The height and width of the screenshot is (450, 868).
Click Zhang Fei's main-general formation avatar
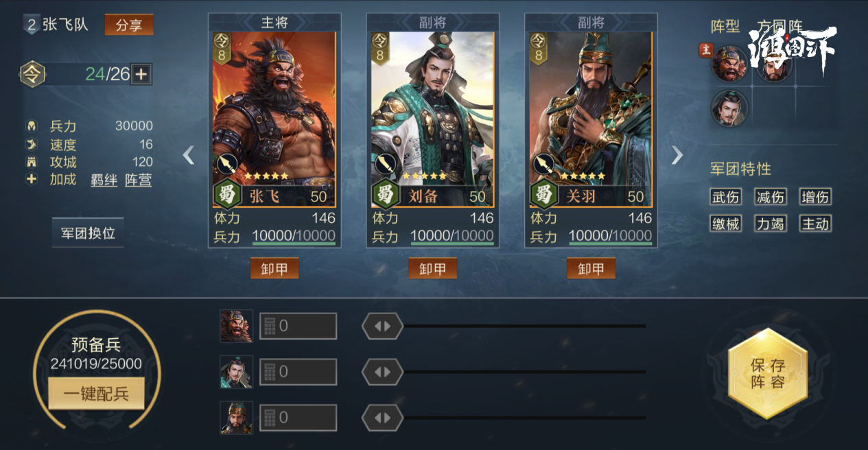[729, 64]
